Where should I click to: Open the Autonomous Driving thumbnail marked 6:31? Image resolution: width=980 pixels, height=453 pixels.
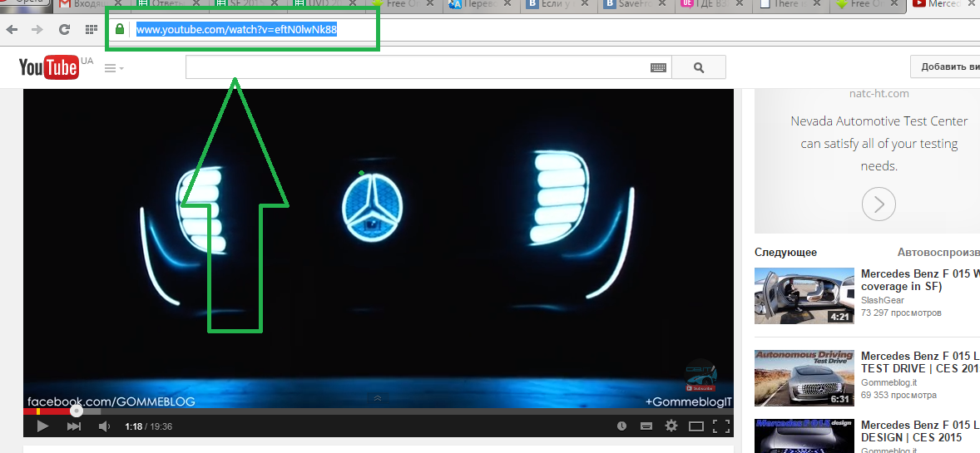804,378
